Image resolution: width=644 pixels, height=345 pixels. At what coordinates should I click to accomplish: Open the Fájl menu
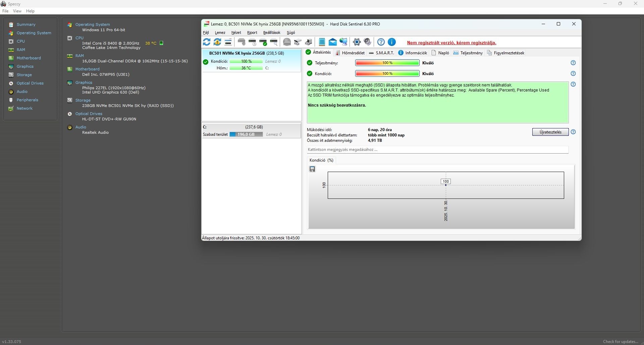tap(206, 33)
